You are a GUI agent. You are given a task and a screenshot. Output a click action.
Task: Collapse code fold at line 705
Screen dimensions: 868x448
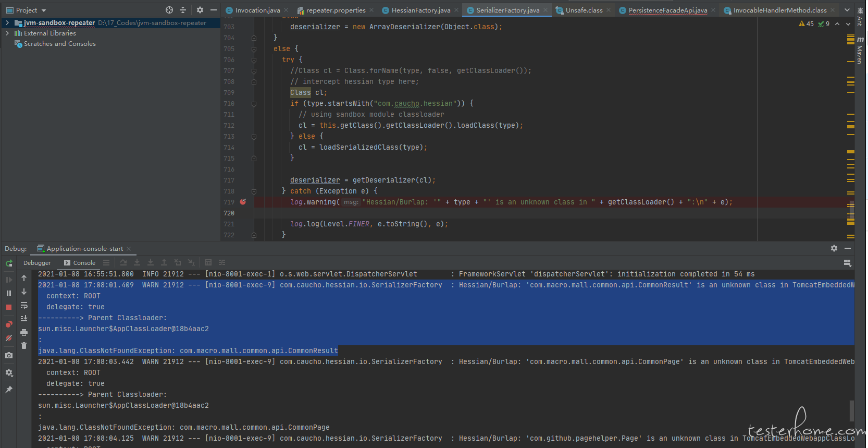[x=254, y=49]
